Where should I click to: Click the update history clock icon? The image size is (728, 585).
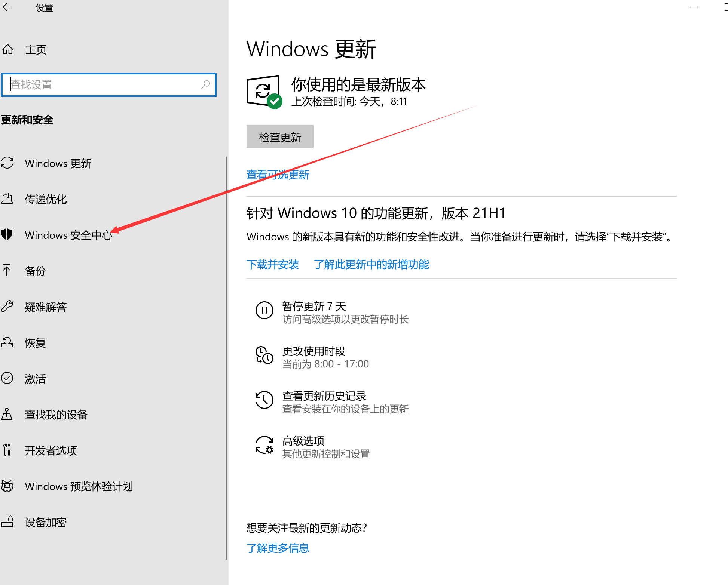pos(264,400)
